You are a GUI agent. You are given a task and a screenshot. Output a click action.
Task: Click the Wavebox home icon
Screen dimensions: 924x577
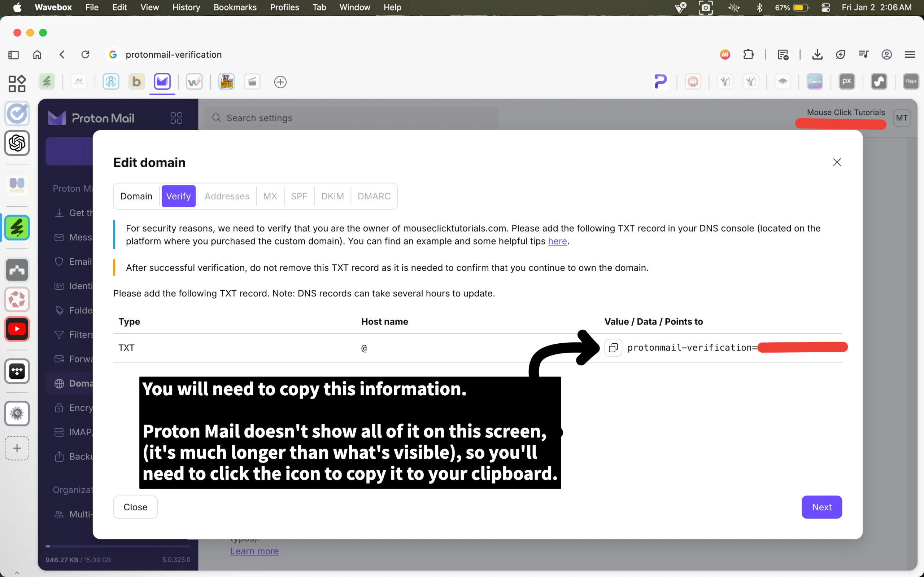(x=37, y=54)
